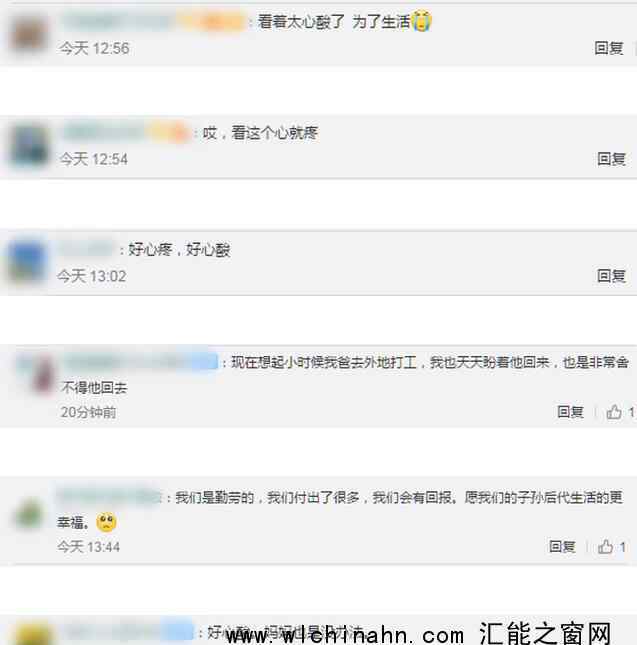
Task: Click the sad emoji after 幸福
Action: pyautogui.click(x=106, y=522)
